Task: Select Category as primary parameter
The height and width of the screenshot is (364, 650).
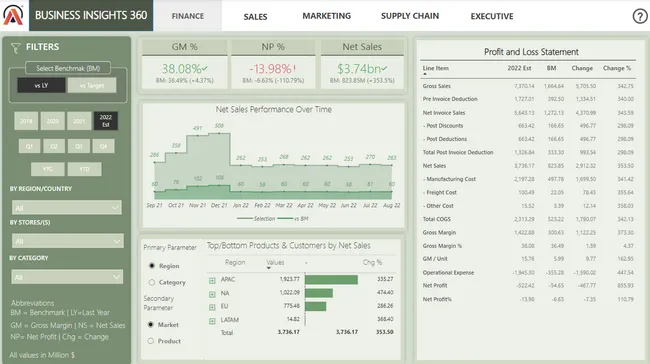Action: [152, 282]
